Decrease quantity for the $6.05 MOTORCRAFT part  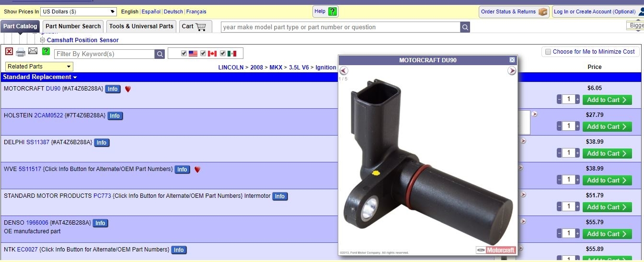pos(559,100)
